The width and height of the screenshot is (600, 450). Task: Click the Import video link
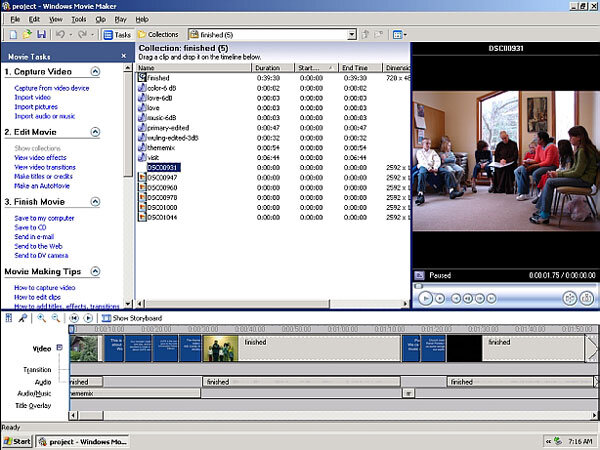(33, 97)
